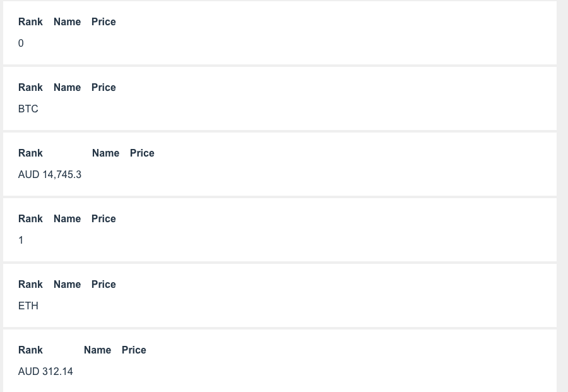Click the Name header in the AUD 14,745.3 card
The width and height of the screenshot is (568, 392).
[105, 153]
